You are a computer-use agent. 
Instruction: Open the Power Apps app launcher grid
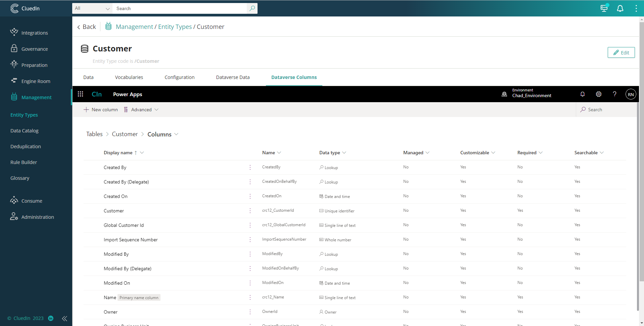click(81, 94)
